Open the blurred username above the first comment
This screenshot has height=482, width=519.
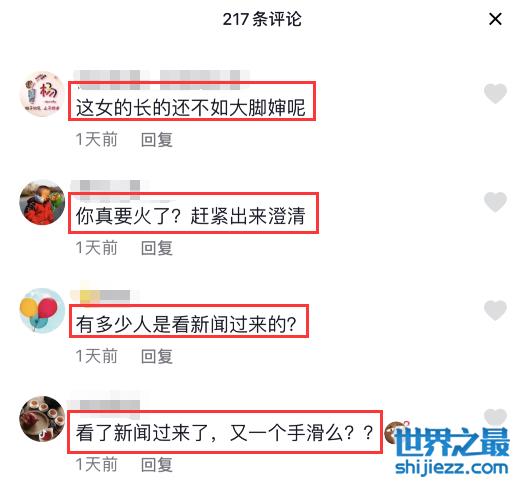coord(162,79)
